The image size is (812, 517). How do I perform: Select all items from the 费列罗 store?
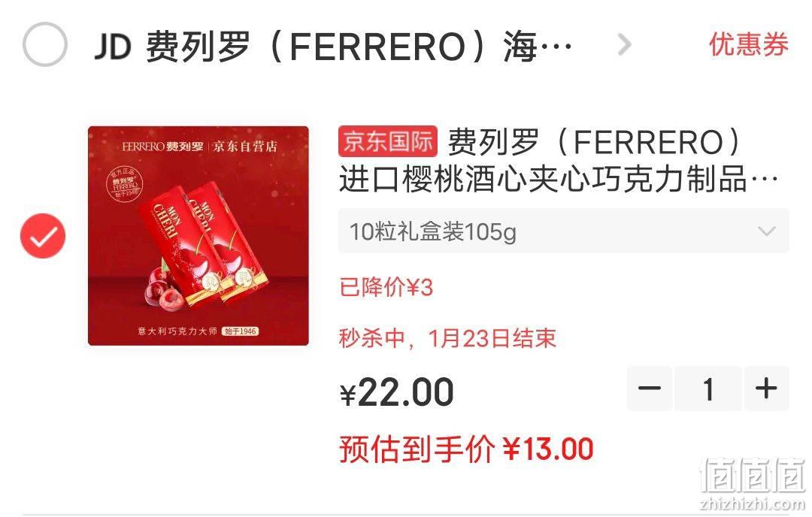[x=44, y=44]
